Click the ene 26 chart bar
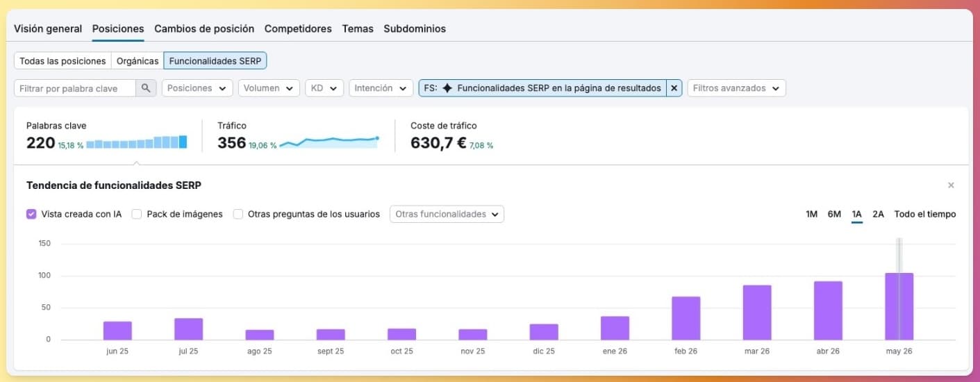Screen dimensions: 980x382 point(615,328)
